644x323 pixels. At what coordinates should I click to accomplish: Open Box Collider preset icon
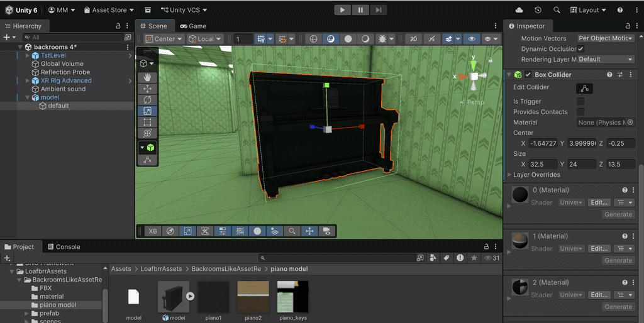(x=620, y=75)
